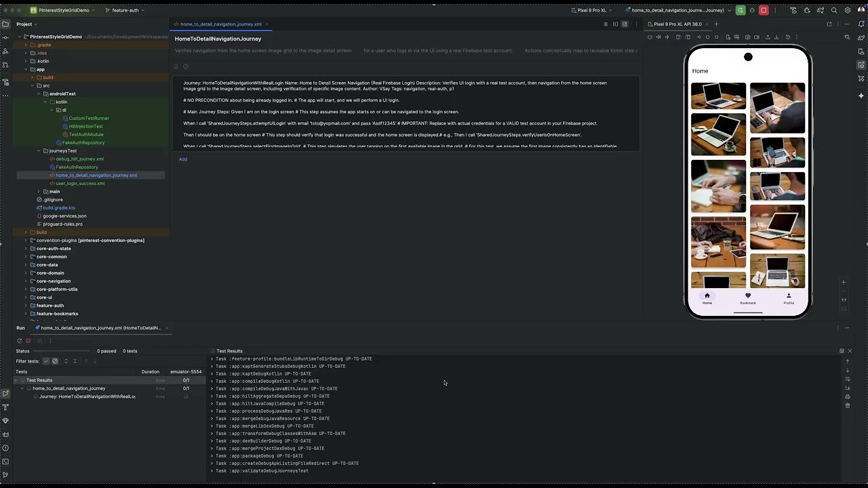
Task: Open IDE settings gear icon
Action: click(x=848, y=10)
